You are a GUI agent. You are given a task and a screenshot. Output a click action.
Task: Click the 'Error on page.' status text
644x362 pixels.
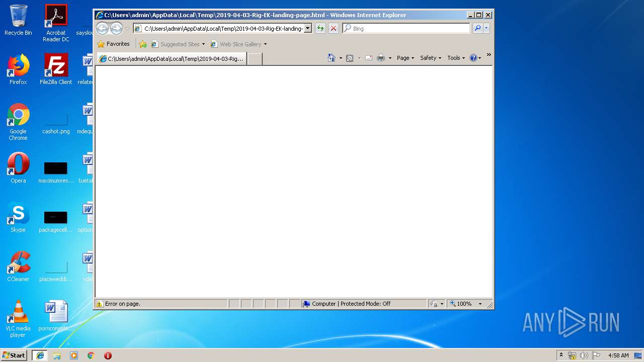(123, 304)
